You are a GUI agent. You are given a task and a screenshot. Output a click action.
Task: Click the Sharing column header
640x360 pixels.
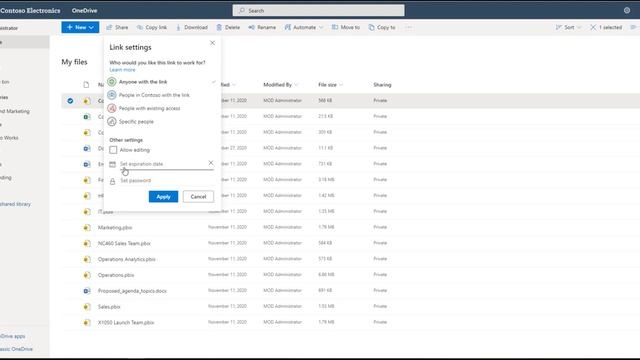[x=382, y=85]
